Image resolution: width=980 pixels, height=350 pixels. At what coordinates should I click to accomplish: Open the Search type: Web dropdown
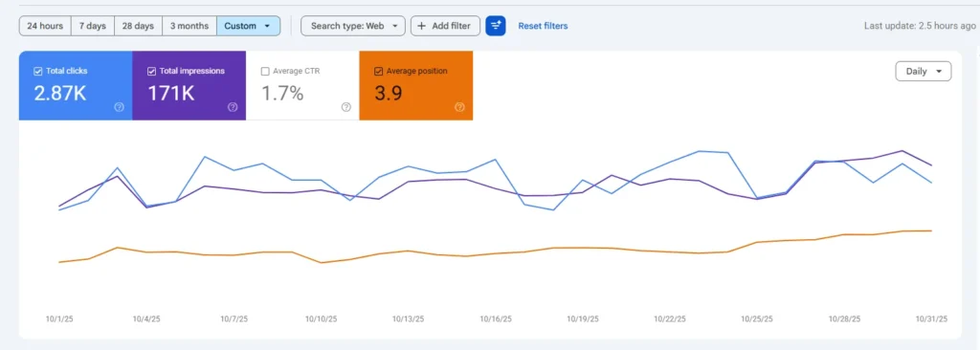[353, 26]
